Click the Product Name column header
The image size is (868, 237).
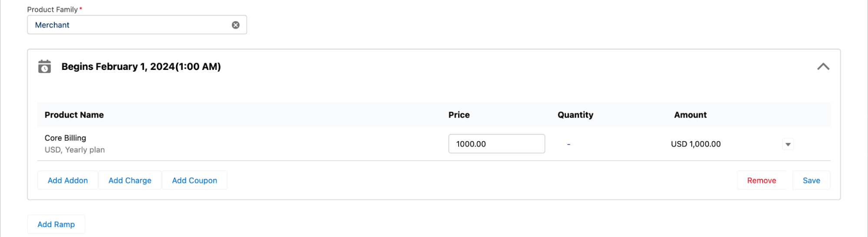74,115
